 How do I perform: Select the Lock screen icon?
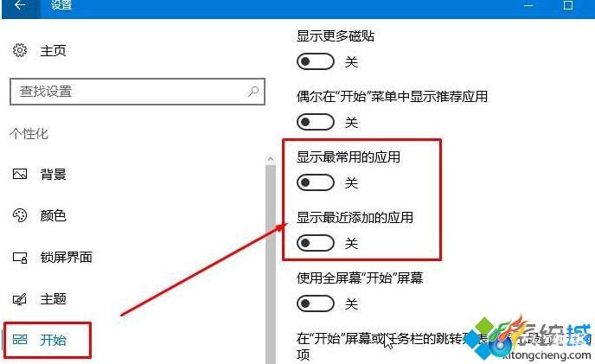[20, 258]
